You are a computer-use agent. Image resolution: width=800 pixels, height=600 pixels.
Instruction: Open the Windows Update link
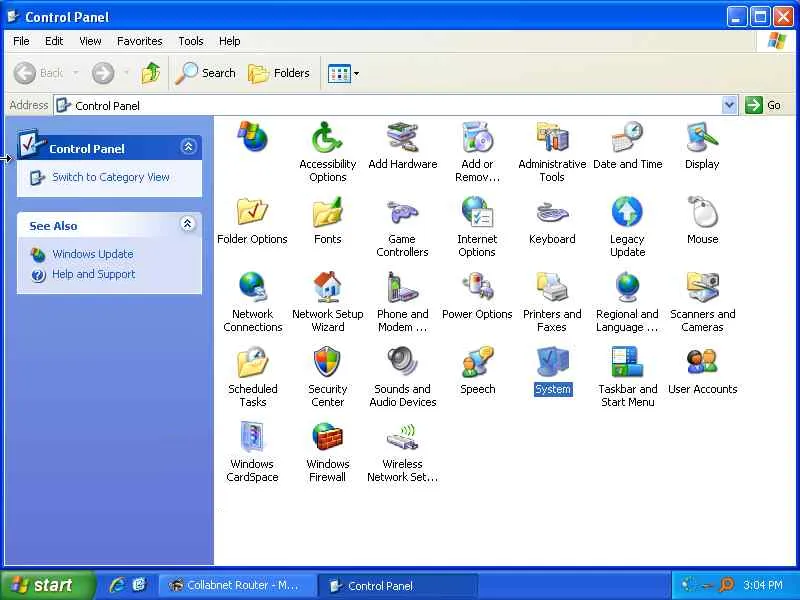tap(93, 254)
